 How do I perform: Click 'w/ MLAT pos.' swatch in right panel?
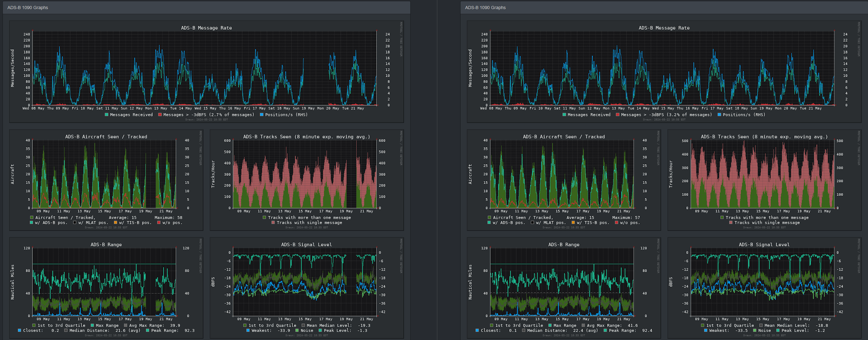point(532,222)
